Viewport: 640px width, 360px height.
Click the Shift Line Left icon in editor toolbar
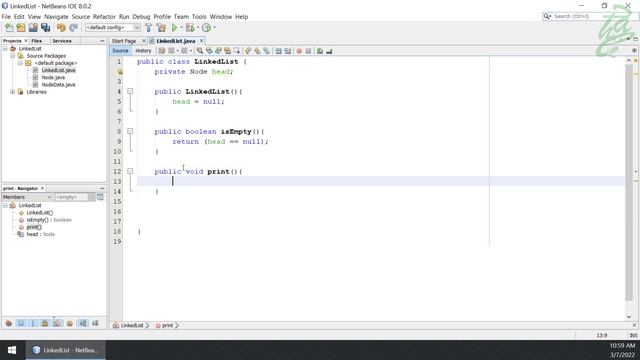coord(278,51)
